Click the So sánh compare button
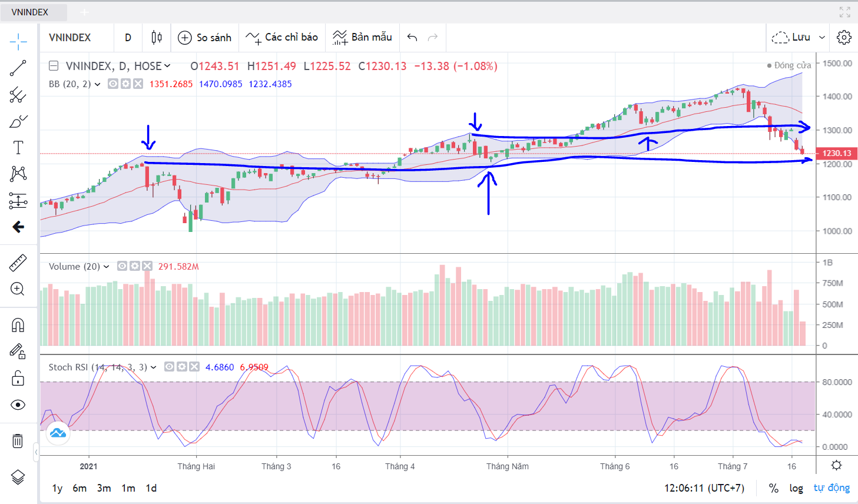The image size is (858, 504). point(205,38)
